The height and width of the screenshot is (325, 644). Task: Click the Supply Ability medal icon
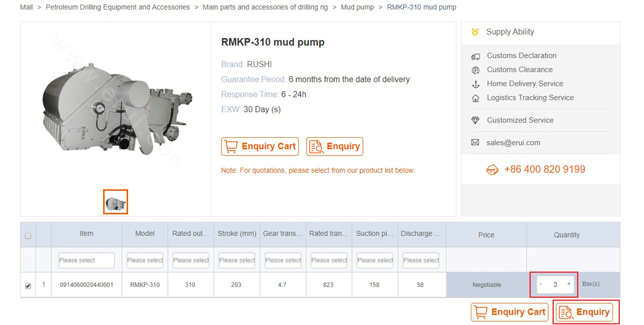pos(475,32)
